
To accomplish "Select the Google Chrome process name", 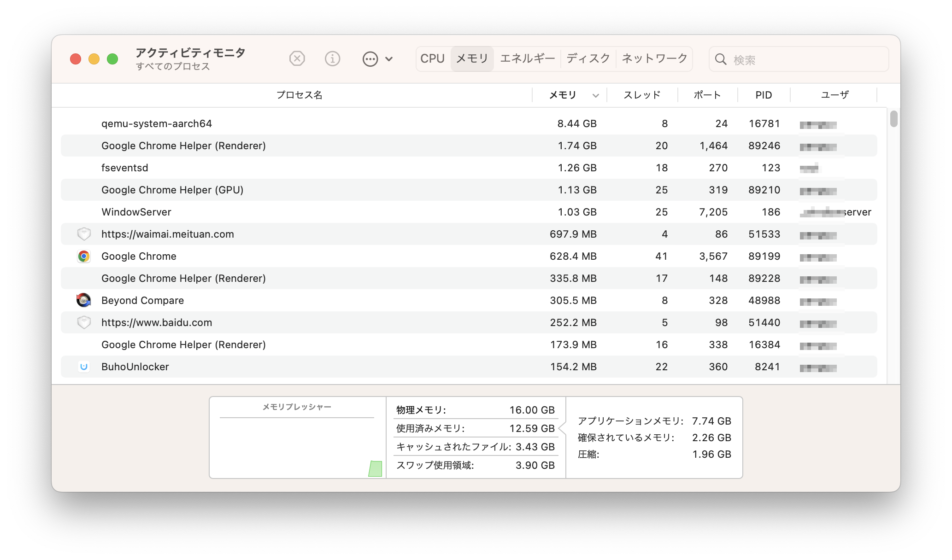I will tap(139, 256).
